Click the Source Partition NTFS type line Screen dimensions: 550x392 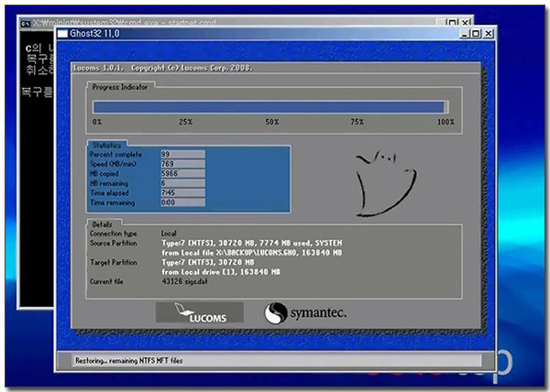pyautogui.click(x=252, y=243)
